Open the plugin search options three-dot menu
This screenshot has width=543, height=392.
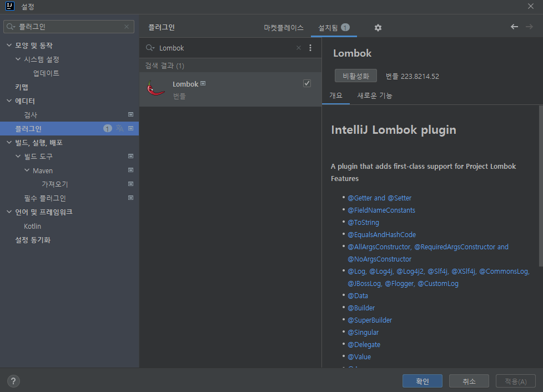[310, 48]
